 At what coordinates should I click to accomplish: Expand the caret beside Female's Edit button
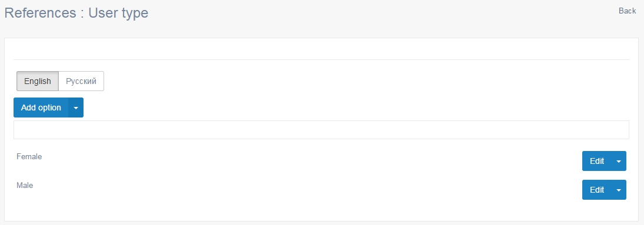click(x=619, y=161)
